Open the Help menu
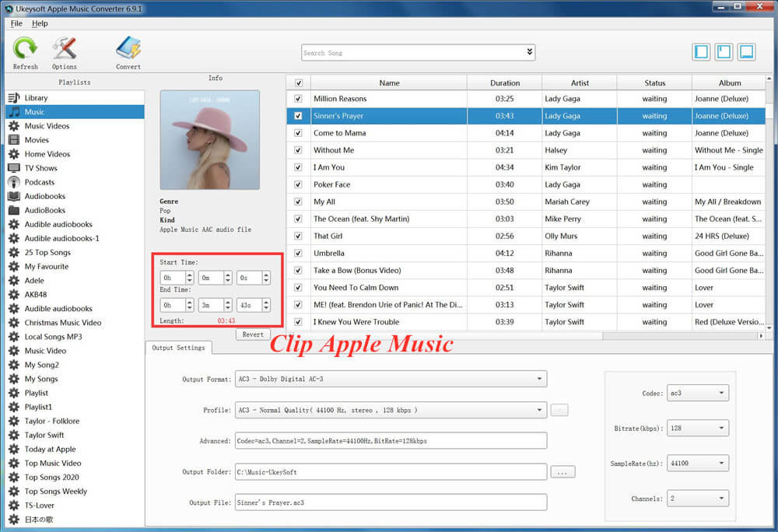The image size is (778, 532). click(40, 23)
